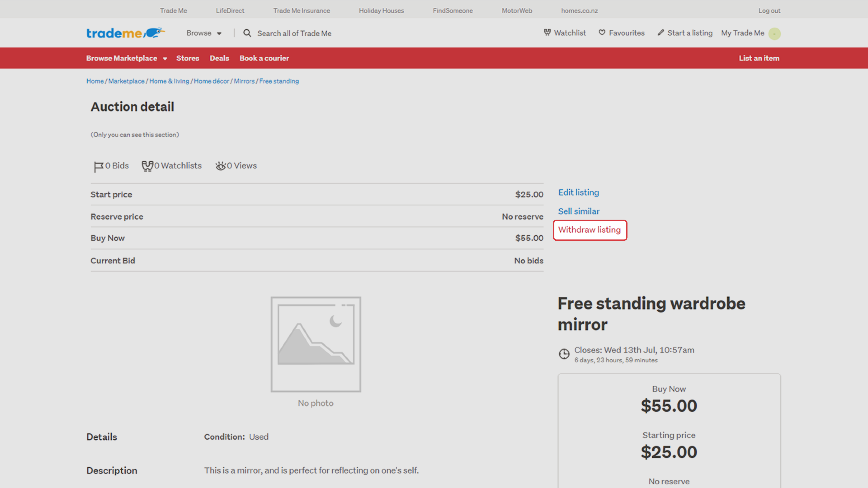Image resolution: width=868 pixels, height=488 pixels.
Task: Click the Trade Me kiwi logo
Action: [125, 33]
